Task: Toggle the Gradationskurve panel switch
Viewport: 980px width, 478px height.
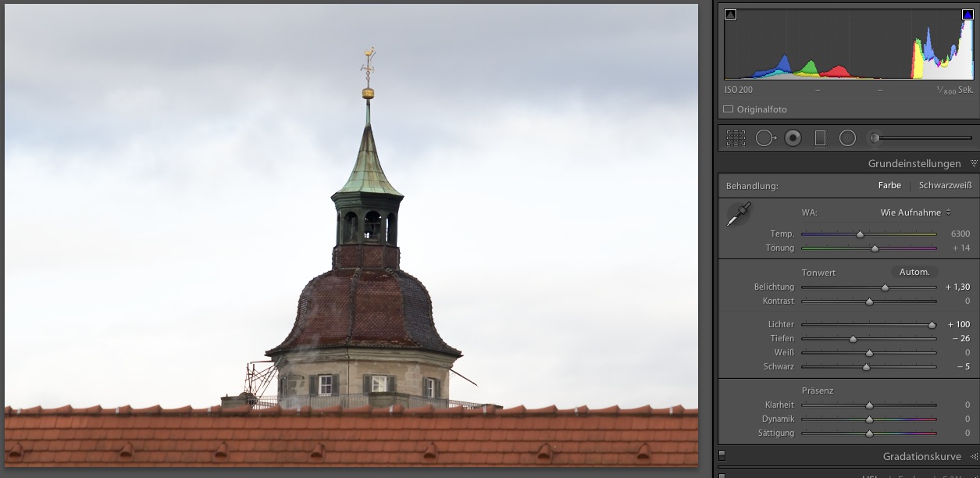Action: (x=722, y=455)
